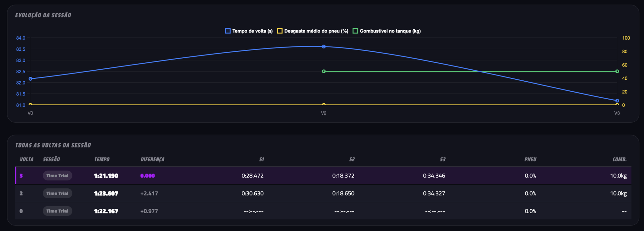
Task: Click the S2 column header
Action: [x=352, y=159]
